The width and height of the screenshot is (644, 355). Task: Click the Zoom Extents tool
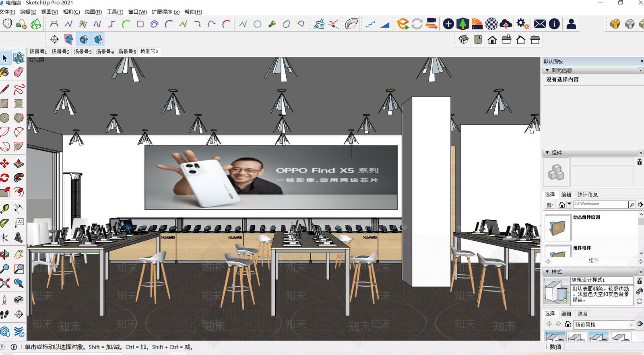(x=5, y=283)
